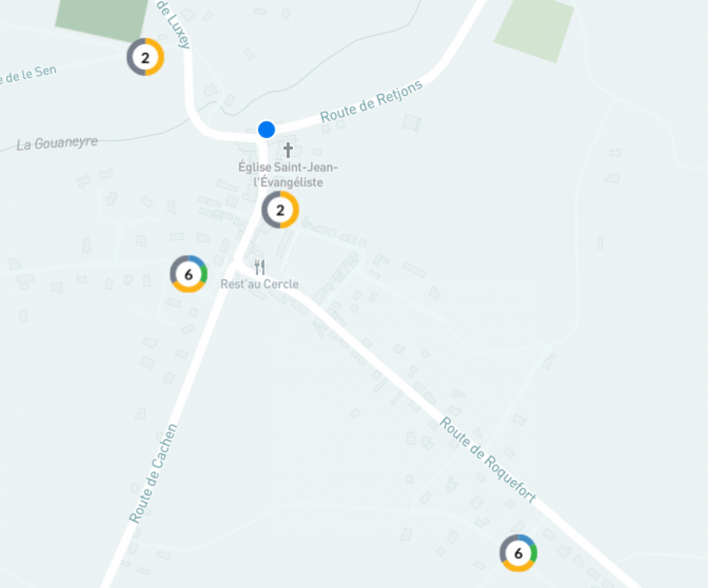Select the Route de Cachen street label
The image size is (708, 588).
coord(153,474)
